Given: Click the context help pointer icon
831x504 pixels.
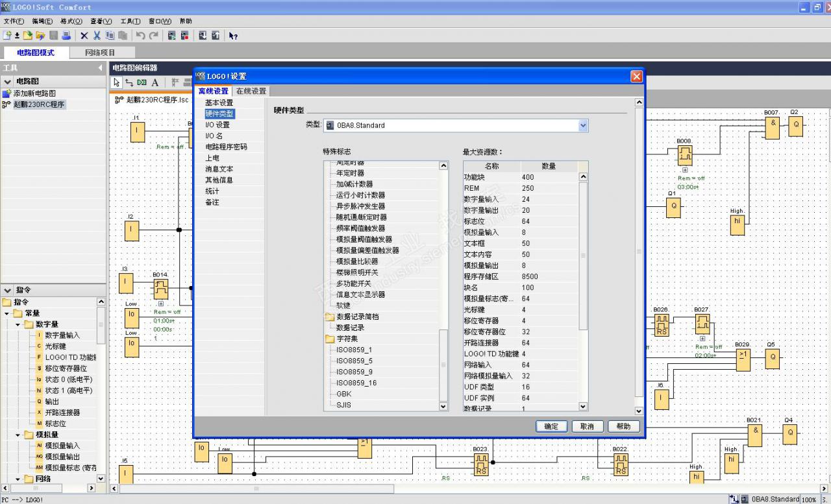Looking at the screenshot, I should pyautogui.click(x=233, y=36).
